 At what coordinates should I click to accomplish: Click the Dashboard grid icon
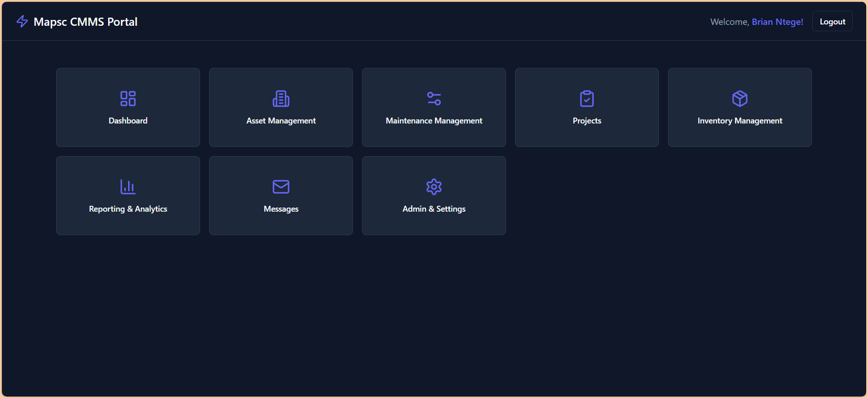click(128, 99)
